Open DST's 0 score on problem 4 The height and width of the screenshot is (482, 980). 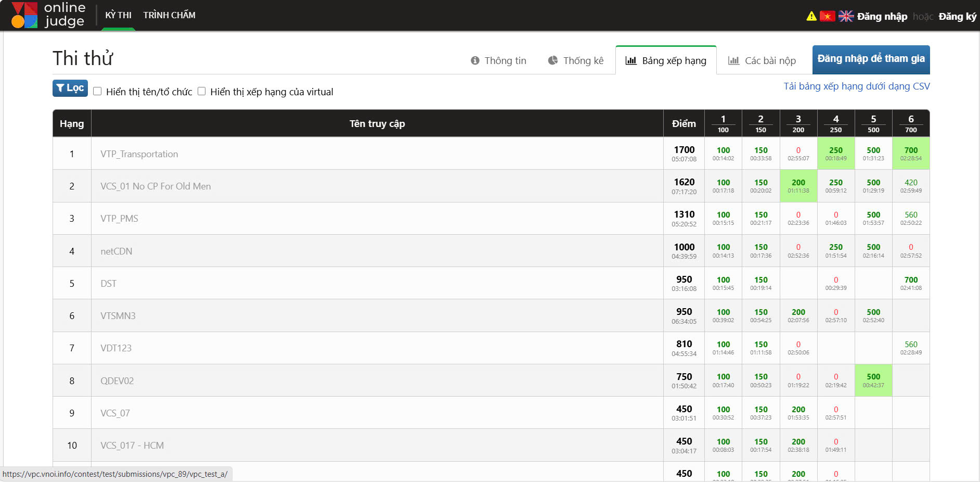click(x=836, y=283)
